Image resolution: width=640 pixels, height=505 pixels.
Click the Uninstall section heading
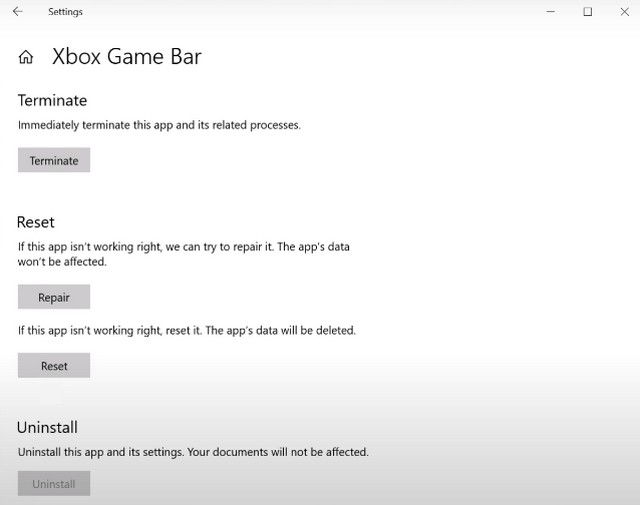coord(47,427)
